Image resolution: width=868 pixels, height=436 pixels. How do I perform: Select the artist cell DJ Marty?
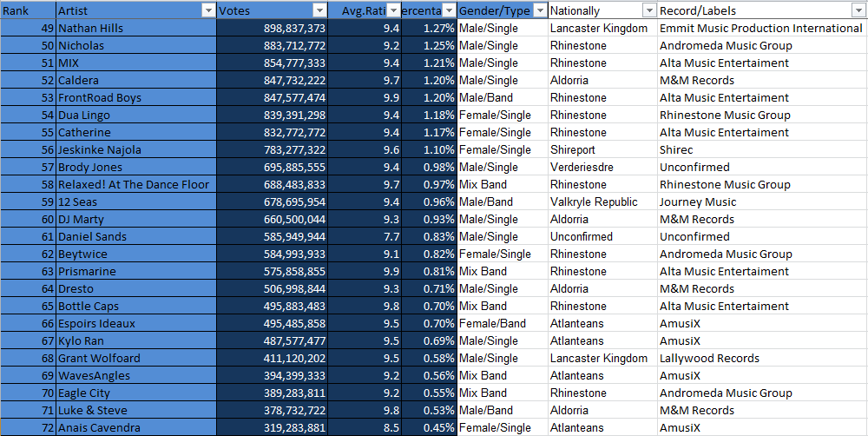coord(135,220)
